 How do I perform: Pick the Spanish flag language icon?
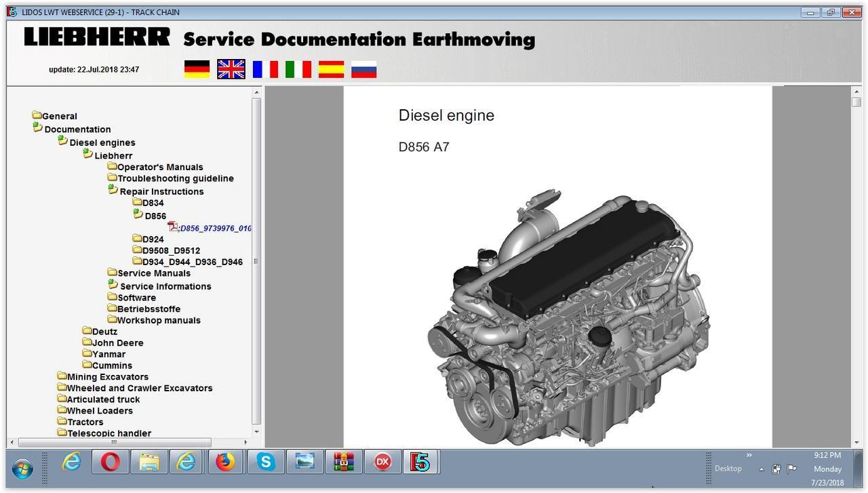(331, 69)
